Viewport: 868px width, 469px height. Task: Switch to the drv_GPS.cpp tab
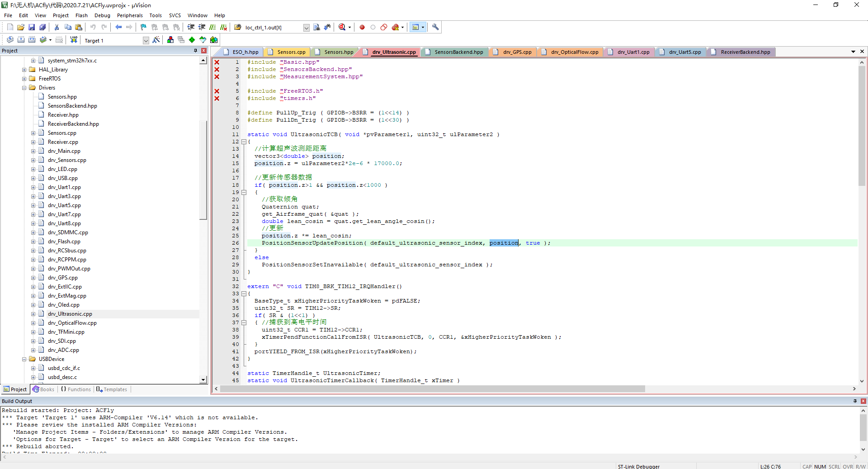(x=517, y=52)
